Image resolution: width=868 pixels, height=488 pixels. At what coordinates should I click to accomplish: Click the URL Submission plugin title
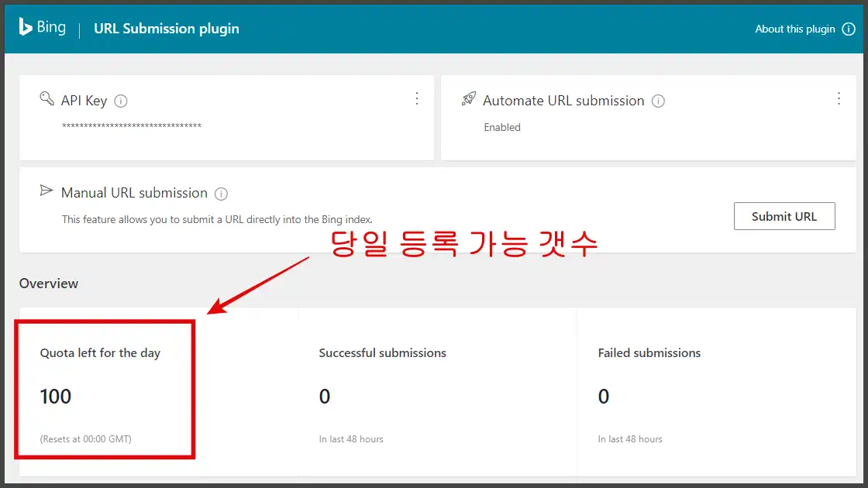click(x=167, y=29)
